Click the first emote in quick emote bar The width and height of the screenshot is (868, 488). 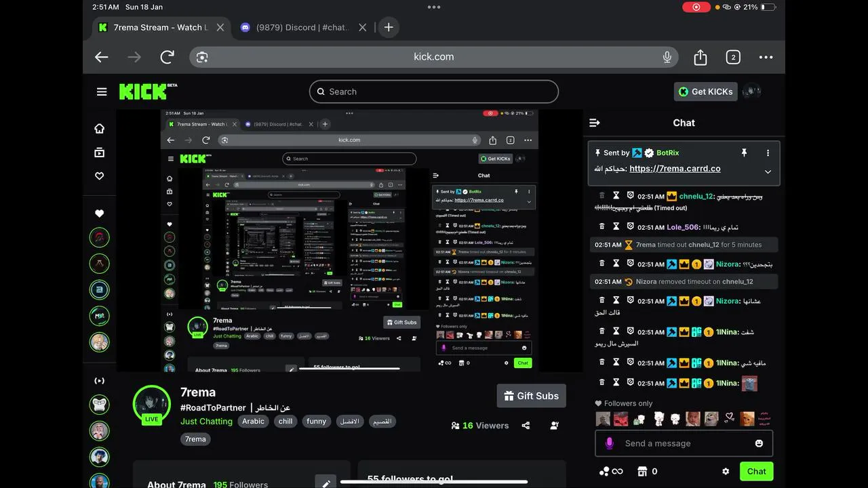click(603, 419)
